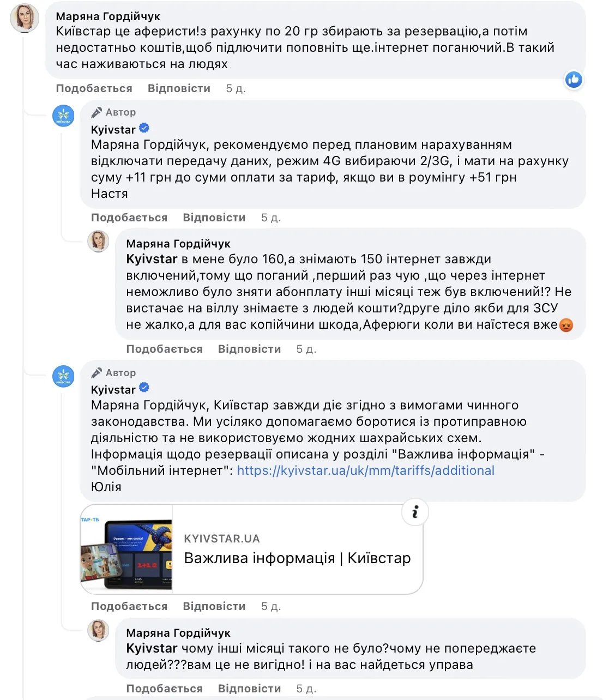Click verified badge beside second Kyivstar name
Screen dimensions: 615x700
[x=144, y=389]
